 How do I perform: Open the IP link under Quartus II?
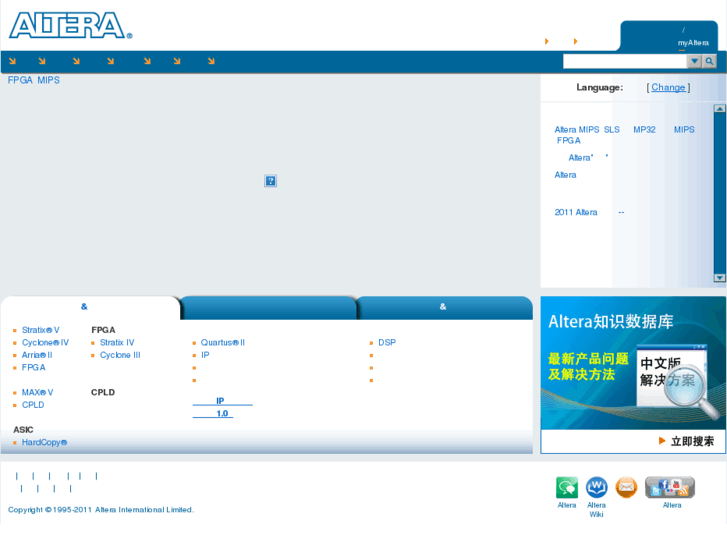click(x=205, y=355)
